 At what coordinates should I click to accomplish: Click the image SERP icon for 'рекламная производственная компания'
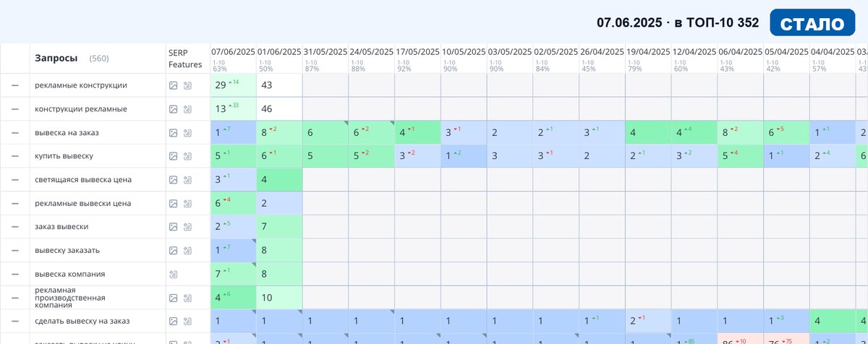173,298
